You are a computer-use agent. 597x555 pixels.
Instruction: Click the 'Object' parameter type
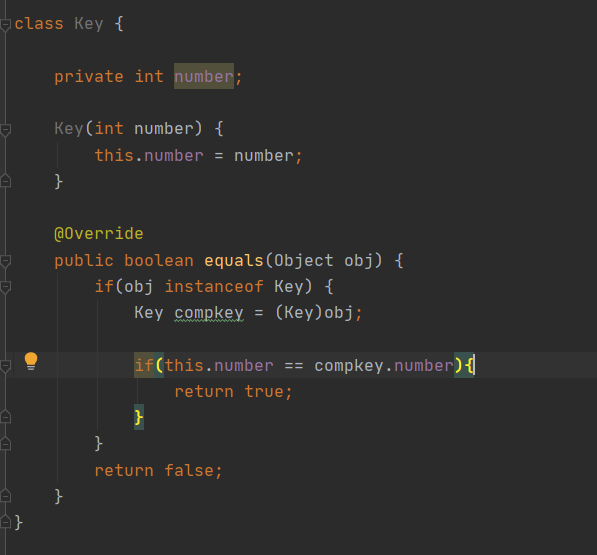[303, 261]
